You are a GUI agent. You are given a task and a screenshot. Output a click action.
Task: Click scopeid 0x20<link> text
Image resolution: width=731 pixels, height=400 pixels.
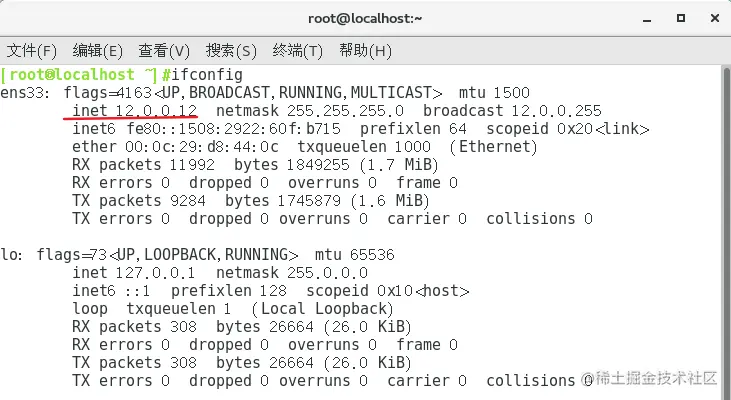[568, 129]
